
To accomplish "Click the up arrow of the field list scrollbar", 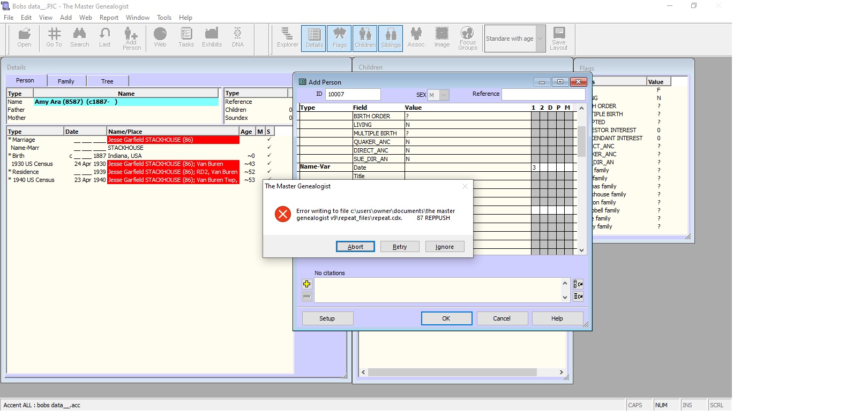I will click(582, 108).
